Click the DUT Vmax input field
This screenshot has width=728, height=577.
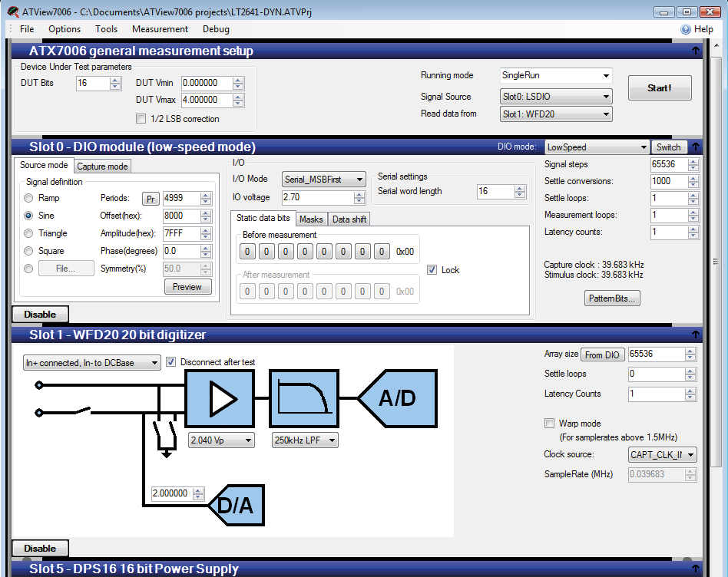(207, 100)
